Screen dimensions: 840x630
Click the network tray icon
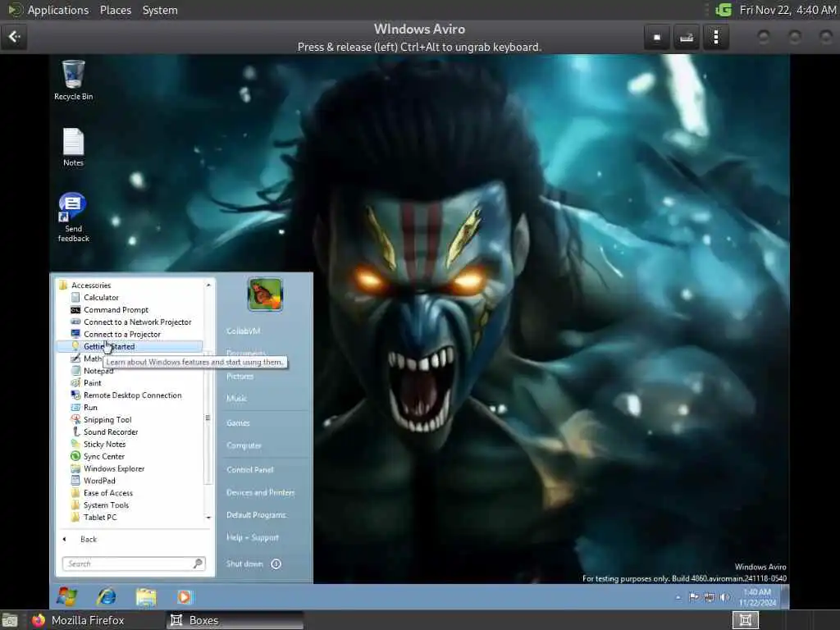(709, 597)
